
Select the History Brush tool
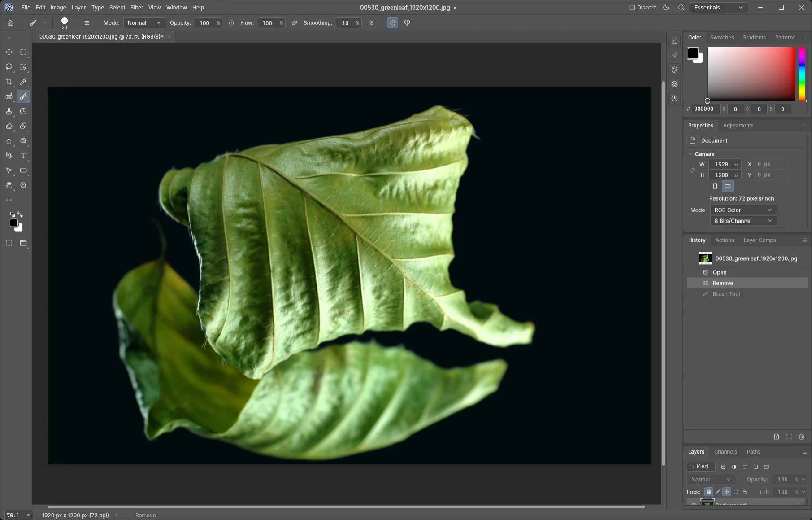(23, 111)
